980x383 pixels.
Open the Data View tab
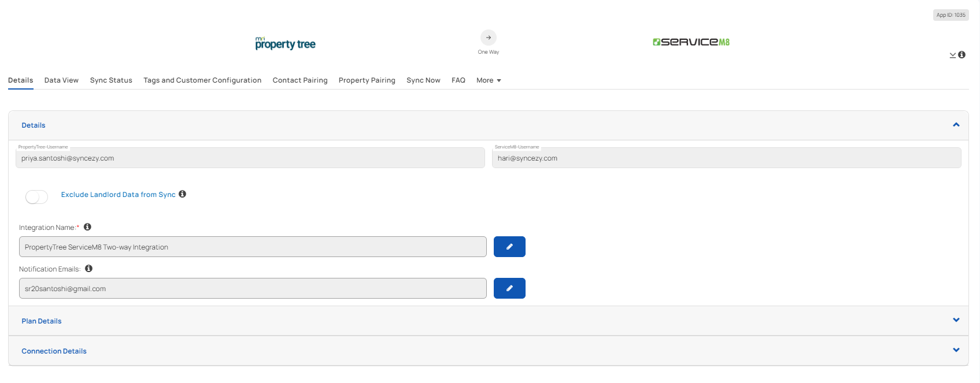(61, 80)
